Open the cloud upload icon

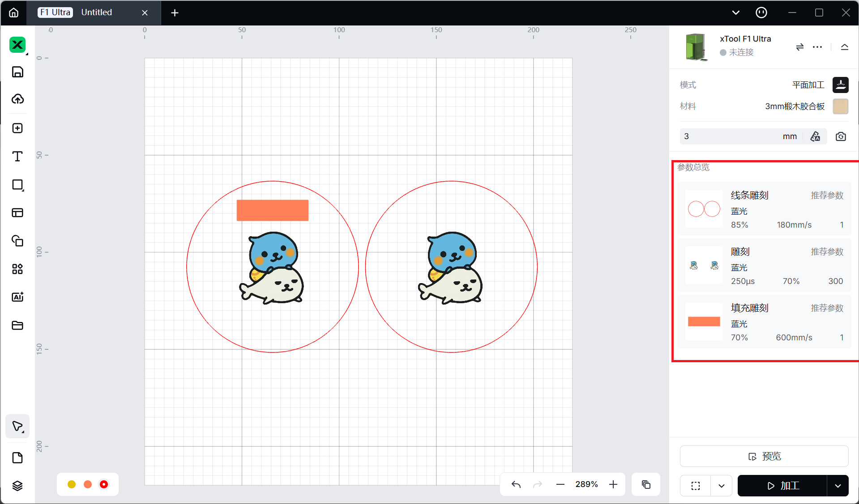tap(17, 99)
